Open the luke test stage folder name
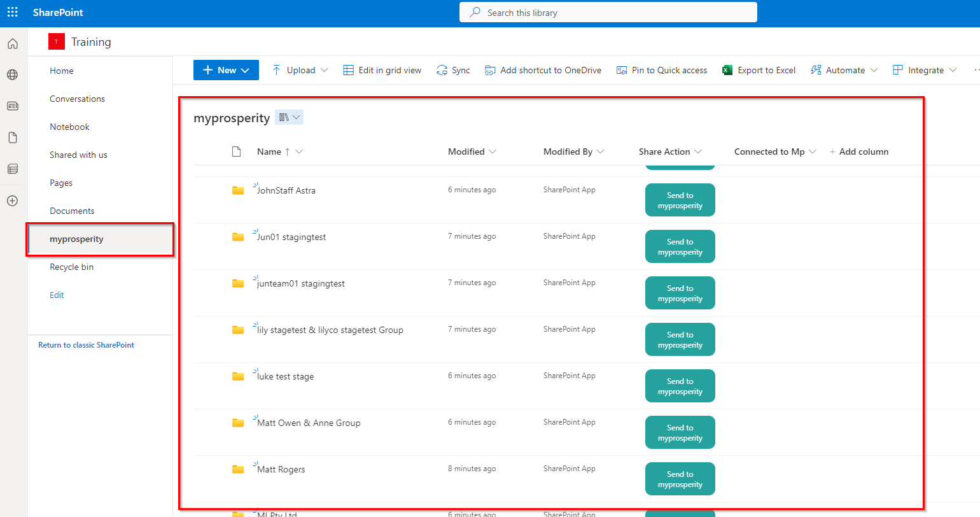The width and height of the screenshot is (980, 517). (x=285, y=376)
